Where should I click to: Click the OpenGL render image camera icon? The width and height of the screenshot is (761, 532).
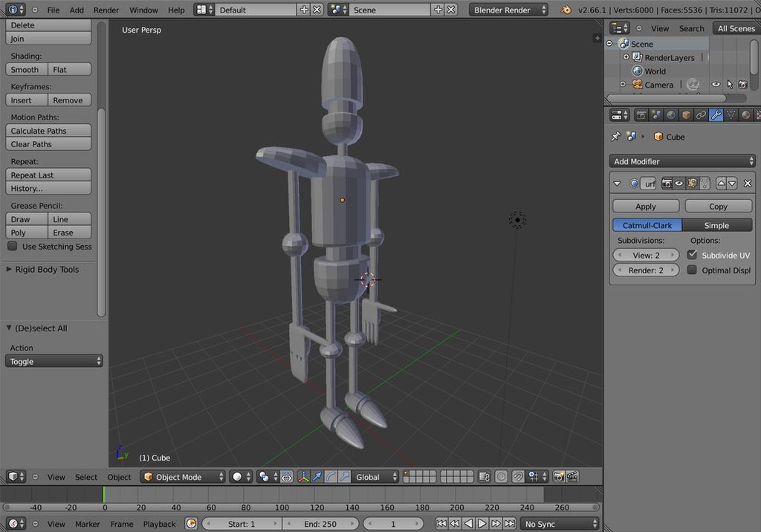pos(559,477)
